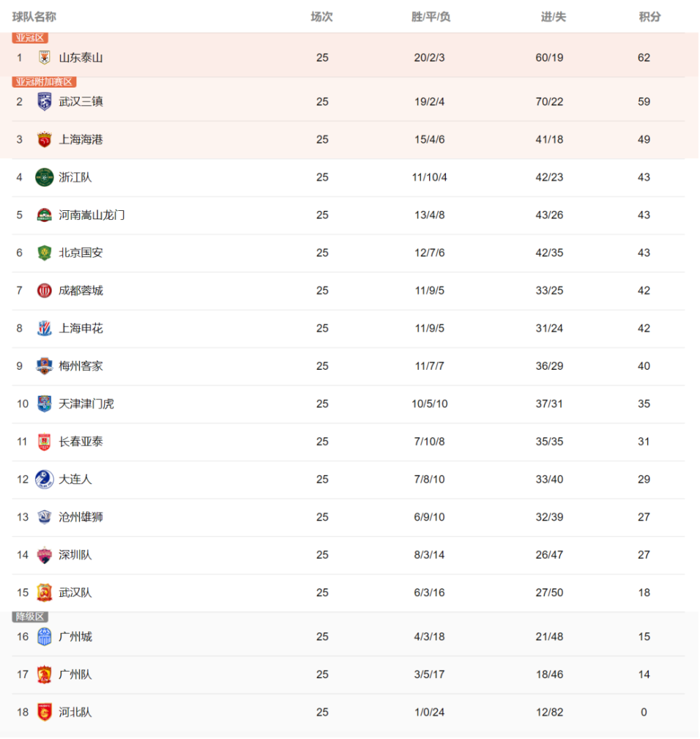Screen dimensions: 700x739
Task: Click the 武汉三镇 team crest icon
Action: pyautogui.click(x=44, y=102)
